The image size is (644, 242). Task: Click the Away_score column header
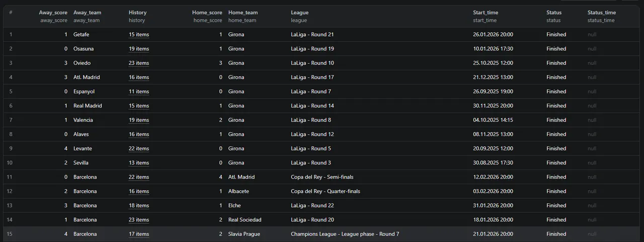(53, 13)
